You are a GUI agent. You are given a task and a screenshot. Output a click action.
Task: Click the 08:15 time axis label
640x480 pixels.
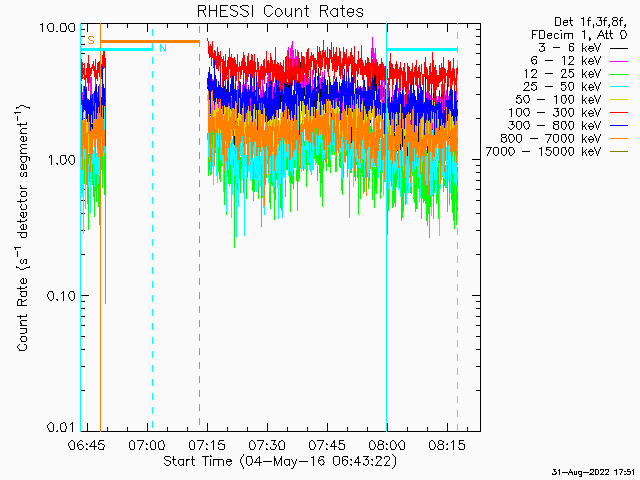point(447,445)
